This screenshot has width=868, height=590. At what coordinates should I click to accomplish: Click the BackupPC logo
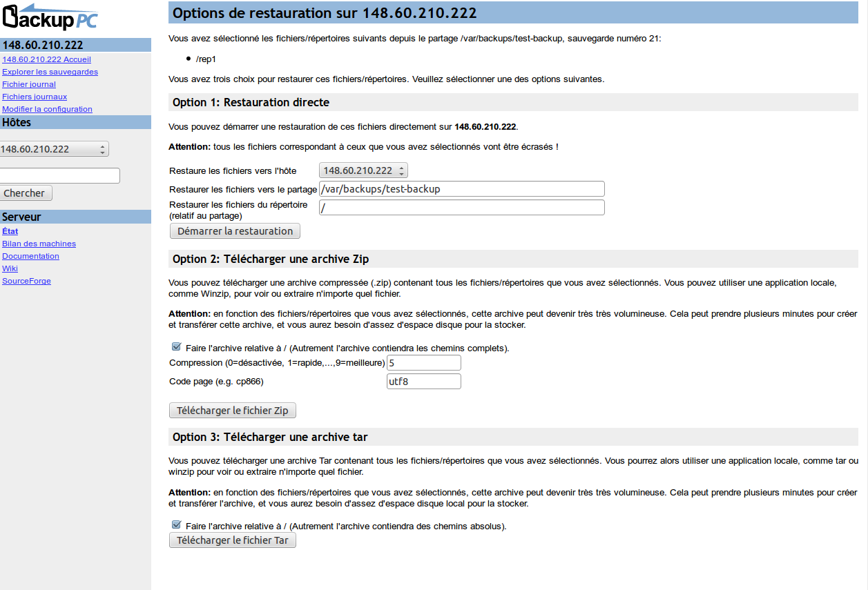tap(50, 17)
